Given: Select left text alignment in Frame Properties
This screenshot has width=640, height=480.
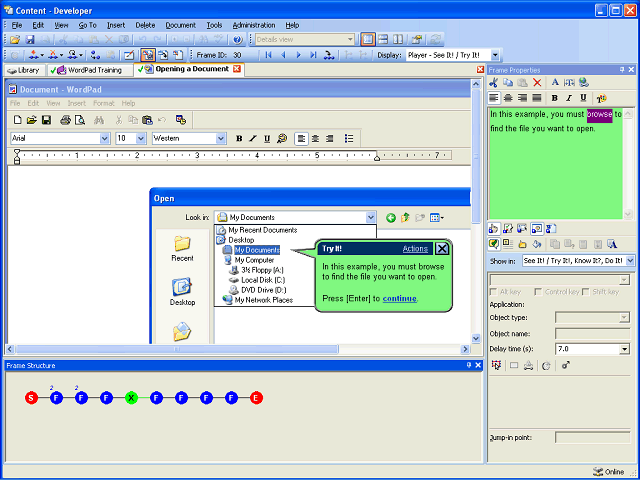Looking at the screenshot, I should 494,98.
